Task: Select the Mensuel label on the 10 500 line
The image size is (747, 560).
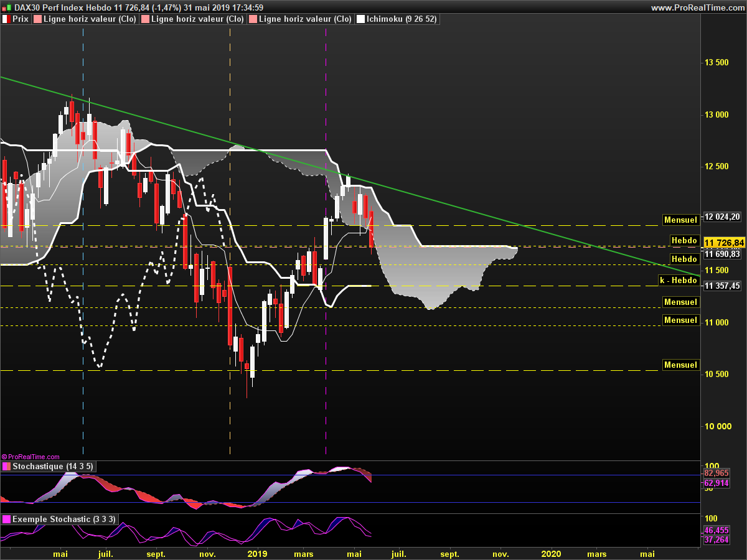Action: pos(680,365)
